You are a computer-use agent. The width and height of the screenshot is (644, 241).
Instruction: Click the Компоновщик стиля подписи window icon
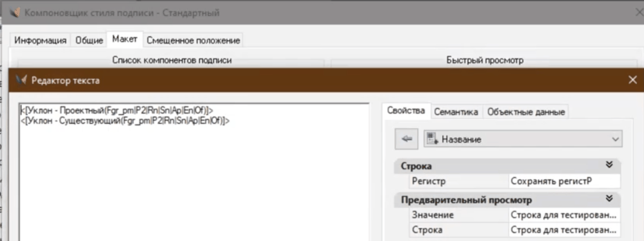tap(15, 13)
